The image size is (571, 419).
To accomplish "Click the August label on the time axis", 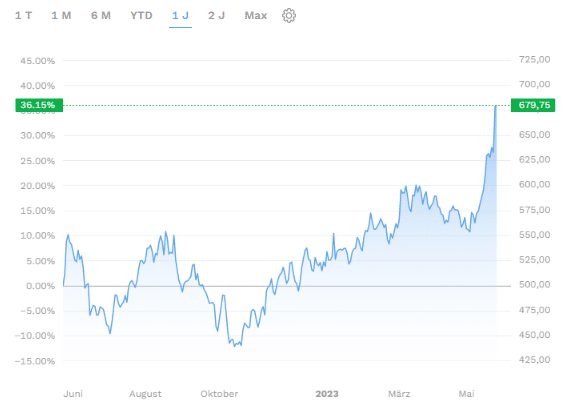I will click(145, 394).
